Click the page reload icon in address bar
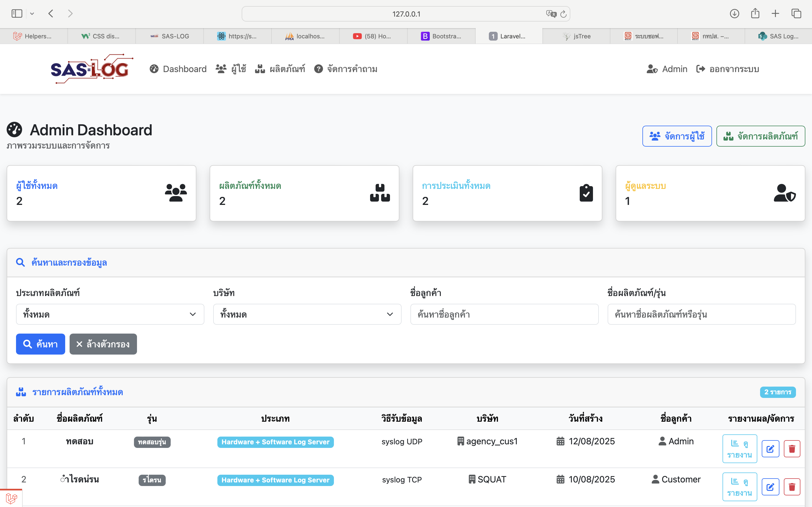Viewport: 812px width, 507px height. coord(563,14)
